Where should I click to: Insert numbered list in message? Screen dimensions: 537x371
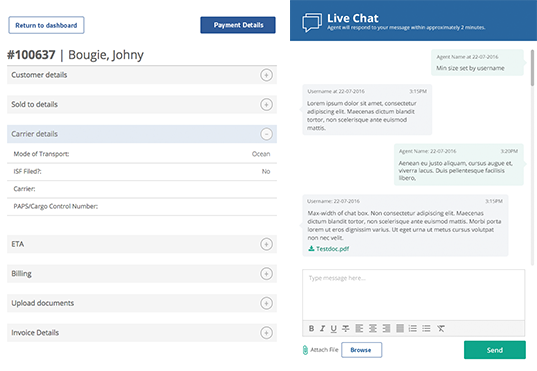[413, 329]
